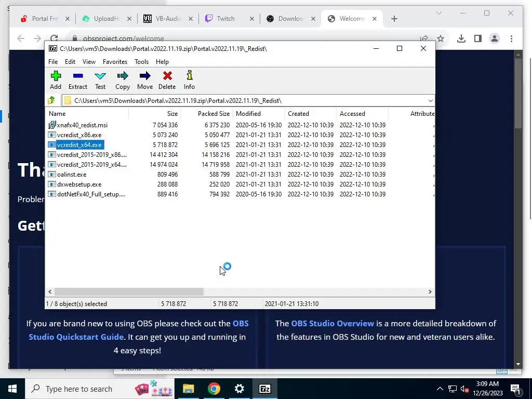532x399 pixels.
Task: Close the Twitch tab
Action: click(x=252, y=19)
